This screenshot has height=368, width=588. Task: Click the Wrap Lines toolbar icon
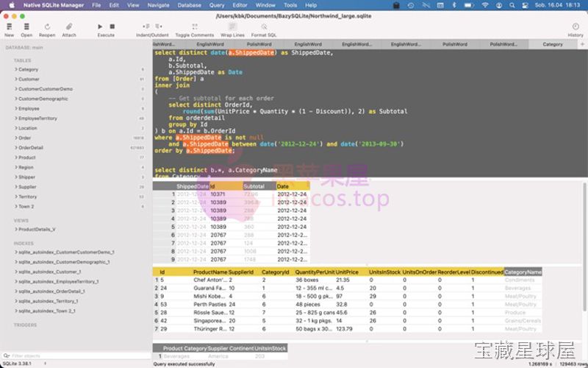click(232, 26)
